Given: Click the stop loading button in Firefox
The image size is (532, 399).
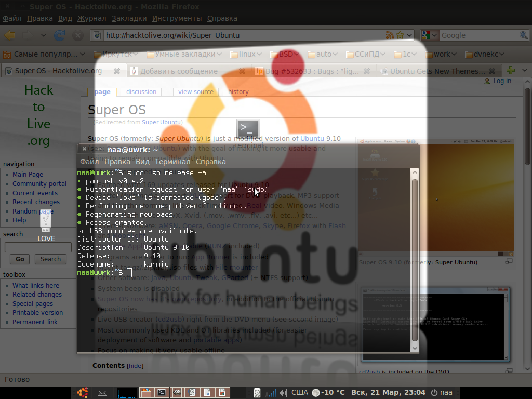Looking at the screenshot, I should [78, 35].
